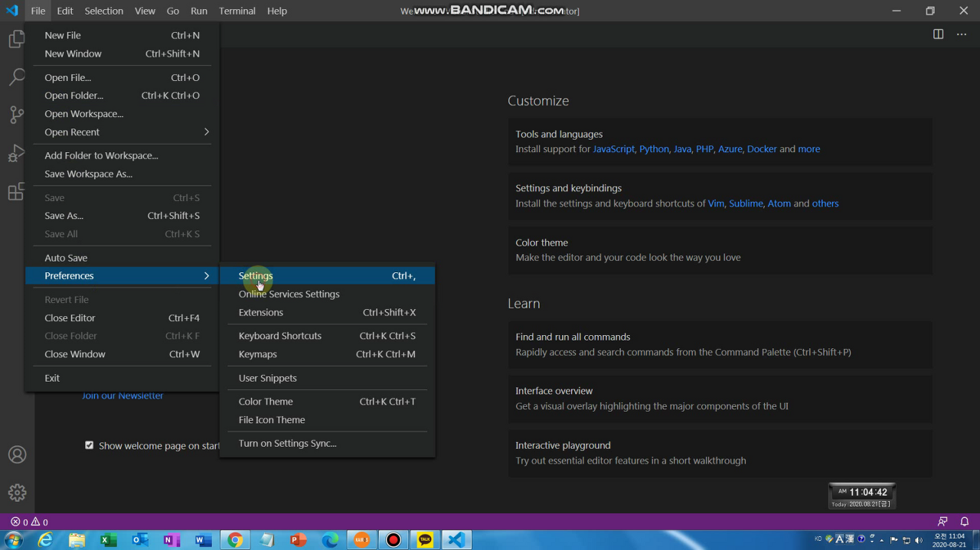Screen dimensions: 980x550
Task: Open the Extensions view icon
Action: [x=17, y=191]
